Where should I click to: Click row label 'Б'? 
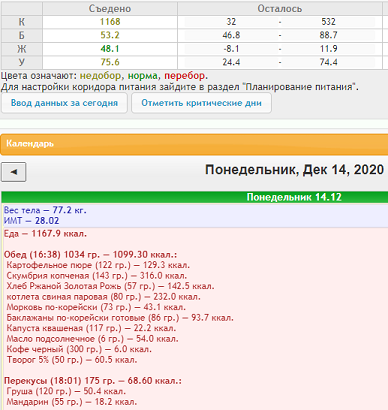coord(22,35)
